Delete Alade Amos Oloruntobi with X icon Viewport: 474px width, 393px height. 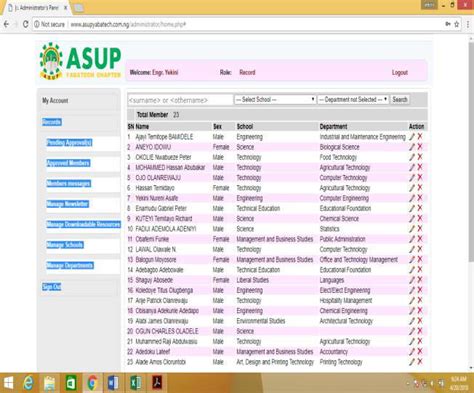click(x=420, y=361)
